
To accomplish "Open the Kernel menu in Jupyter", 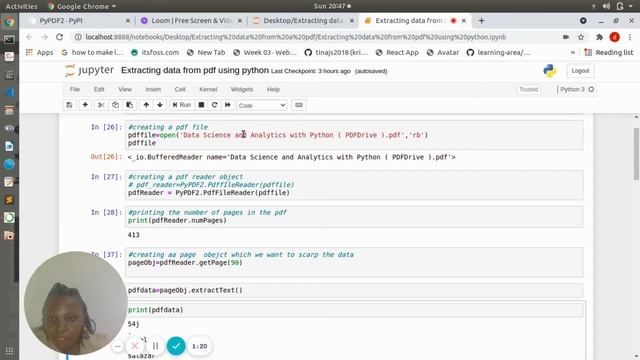I will (208, 89).
